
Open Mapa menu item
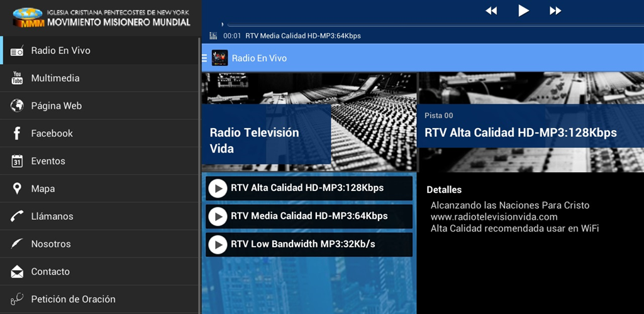pyautogui.click(x=99, y=188)
